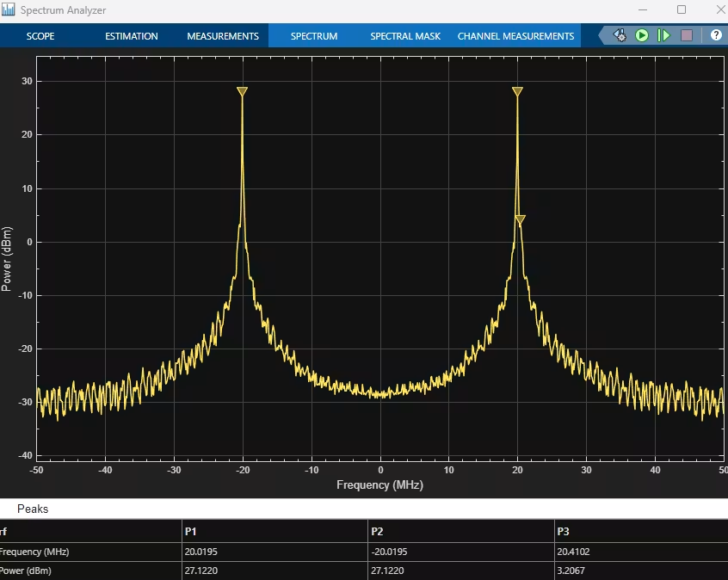Click P1 frequency value 20.0195
728x580 pixels.
coord(201,552)
